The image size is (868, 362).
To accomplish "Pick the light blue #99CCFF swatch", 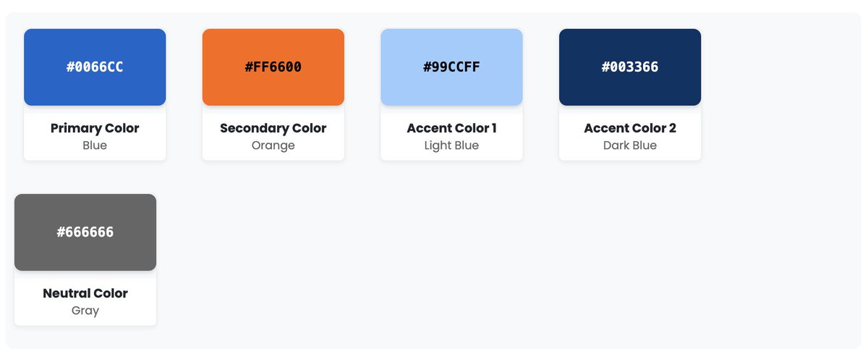I will click(x=451, y=67).
